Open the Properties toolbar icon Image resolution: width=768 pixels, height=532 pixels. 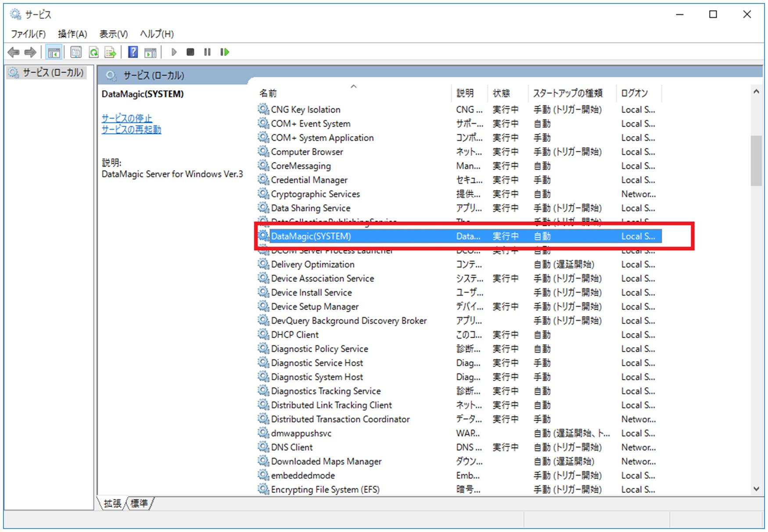76,53
